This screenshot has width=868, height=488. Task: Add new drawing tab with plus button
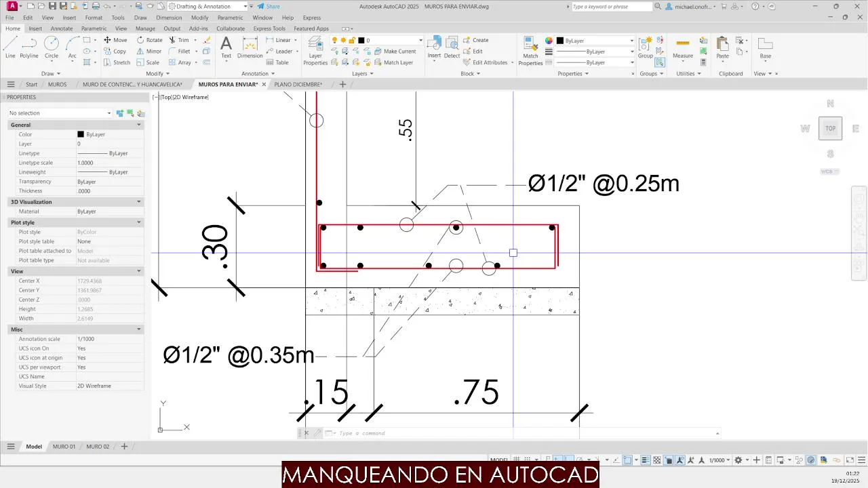(x=342, y=85)
